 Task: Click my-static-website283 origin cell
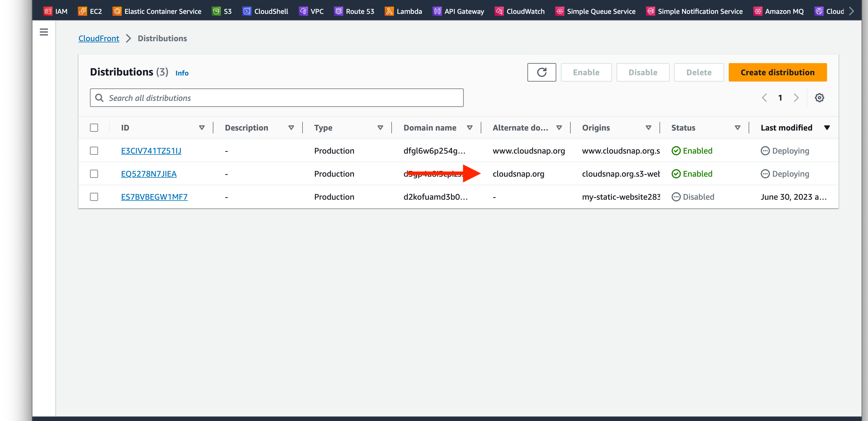[621, 197]
